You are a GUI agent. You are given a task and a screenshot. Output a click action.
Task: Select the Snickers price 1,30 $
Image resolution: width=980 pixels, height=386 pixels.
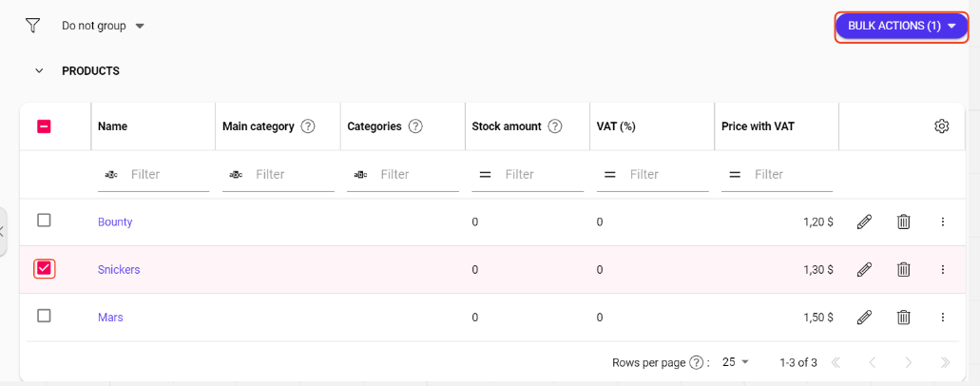click(818, 270)
